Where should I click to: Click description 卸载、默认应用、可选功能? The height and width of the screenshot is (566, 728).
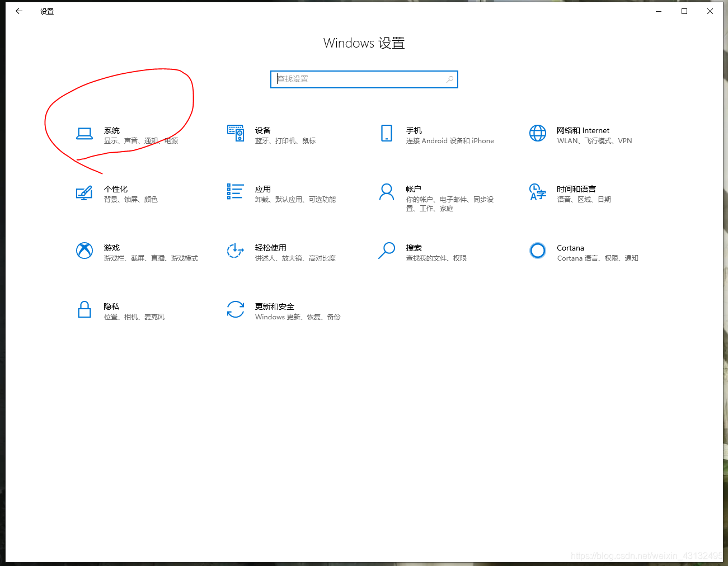click(x=295, y=200)
